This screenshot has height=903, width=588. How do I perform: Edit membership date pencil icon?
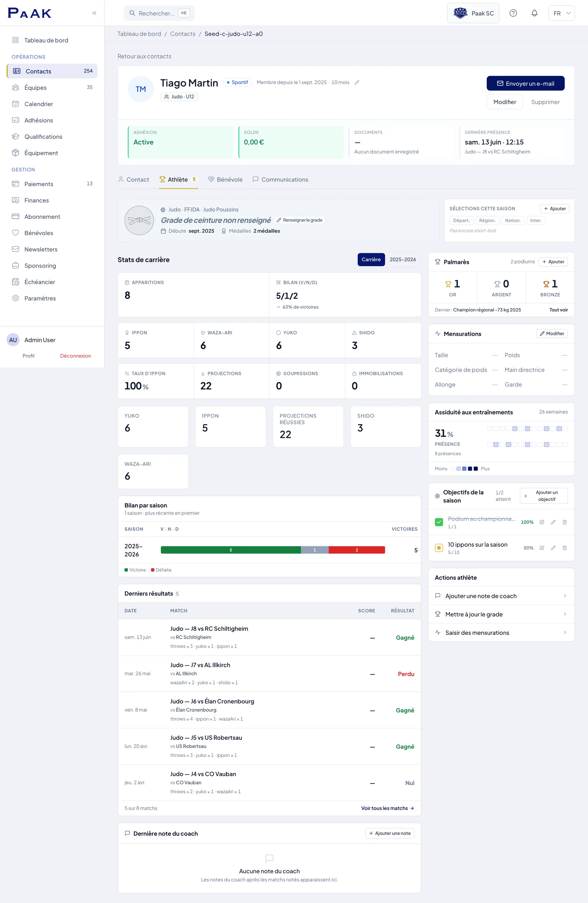356,82
